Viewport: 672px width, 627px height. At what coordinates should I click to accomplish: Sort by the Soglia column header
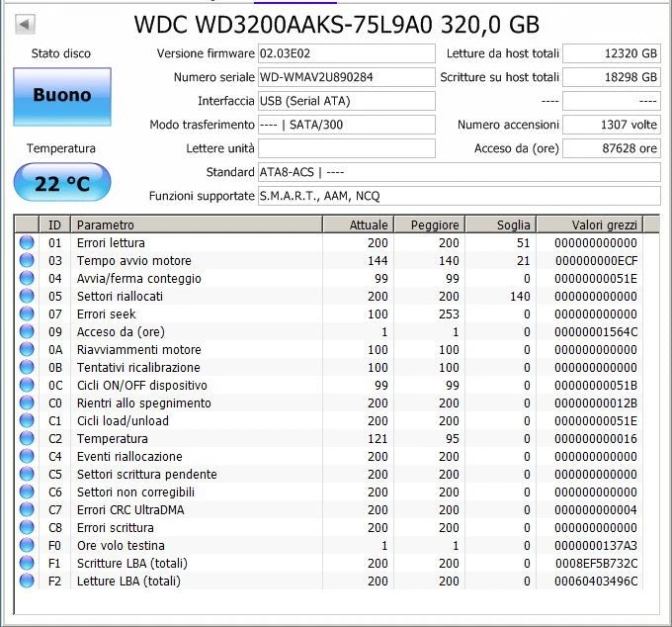pyautogui.click(x=501, y=224)
